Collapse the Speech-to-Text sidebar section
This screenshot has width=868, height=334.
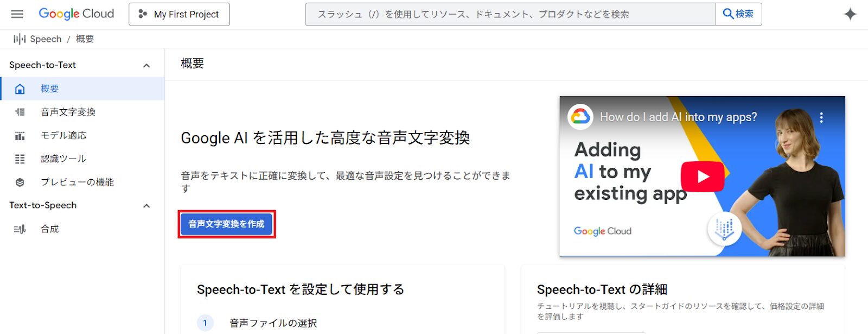146,65
